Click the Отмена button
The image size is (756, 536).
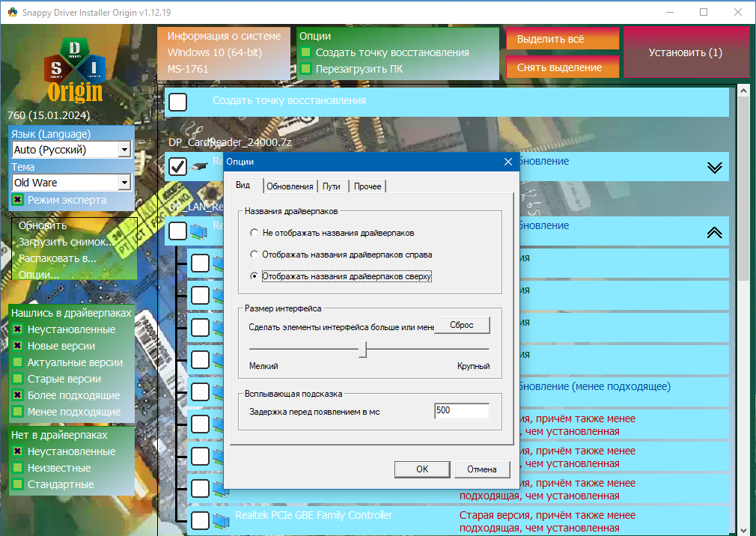481,469
